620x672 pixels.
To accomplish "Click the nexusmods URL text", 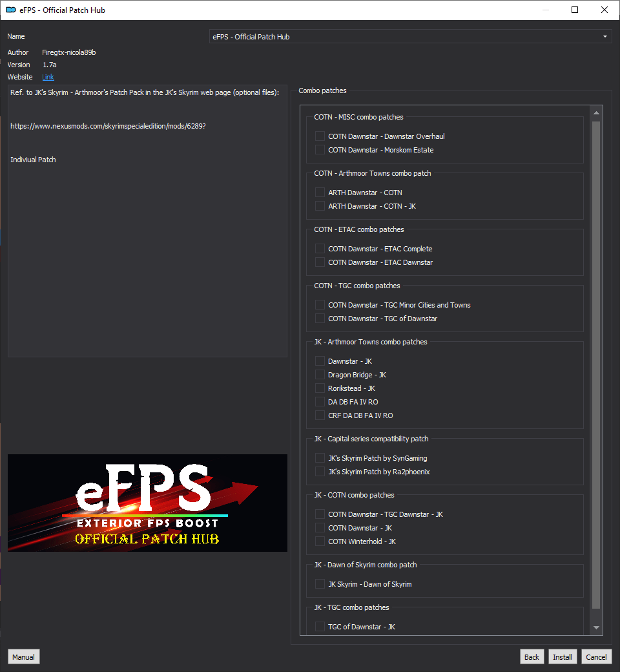I will pyautogui.click(x=108, y=126).
